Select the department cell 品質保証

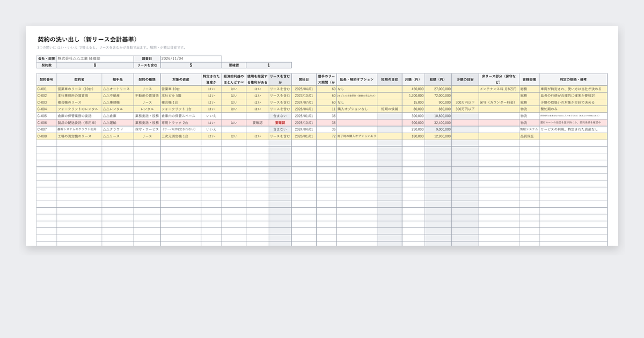click(x=529, y=136)
